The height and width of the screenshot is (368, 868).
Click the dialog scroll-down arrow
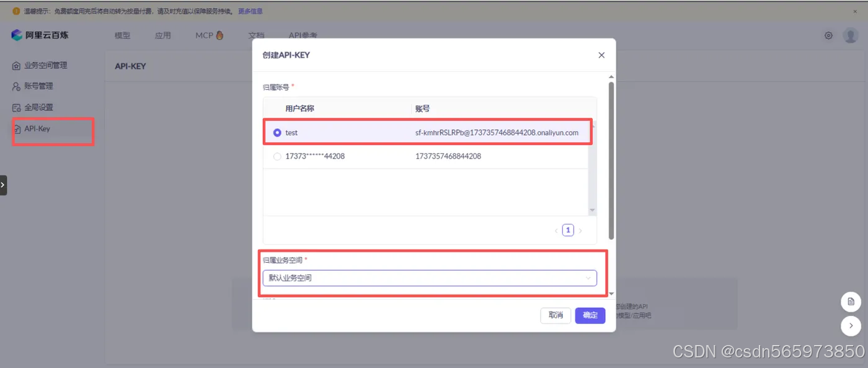611,294
